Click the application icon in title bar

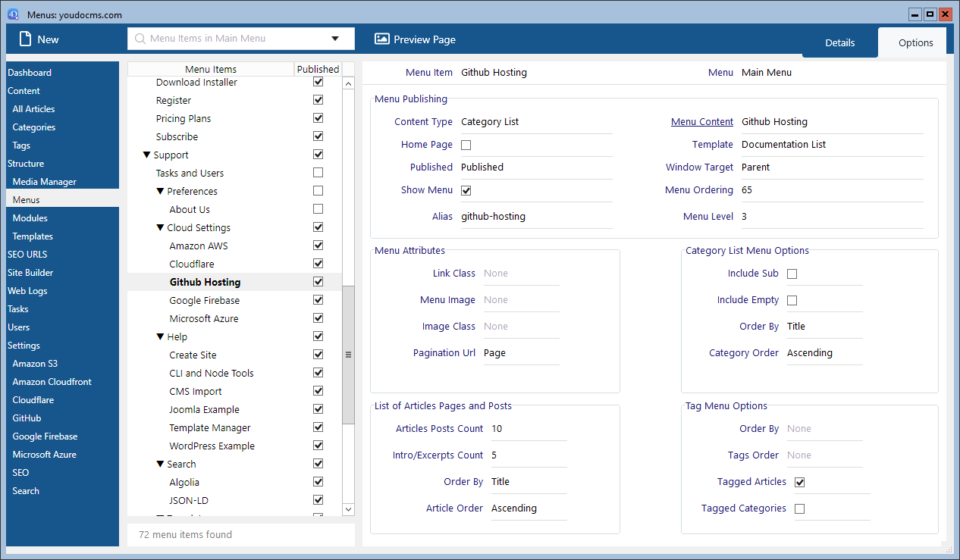tap(13, 14)
